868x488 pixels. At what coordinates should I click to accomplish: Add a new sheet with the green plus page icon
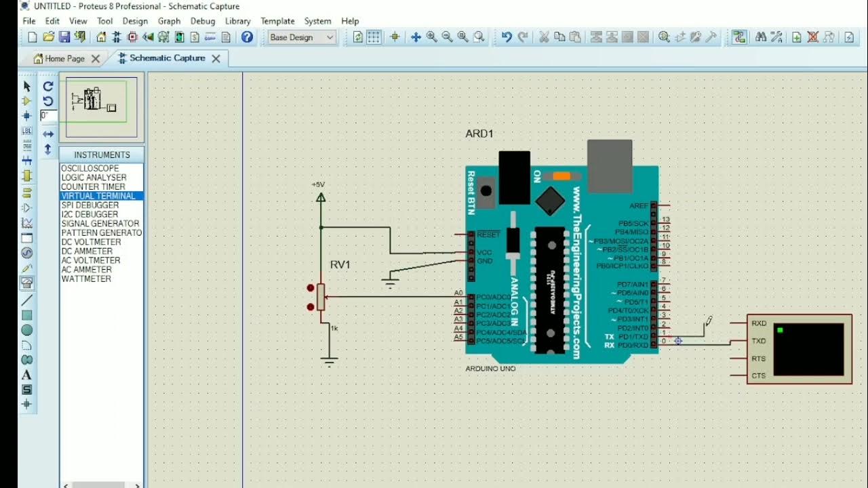click(x=797, y=37)
